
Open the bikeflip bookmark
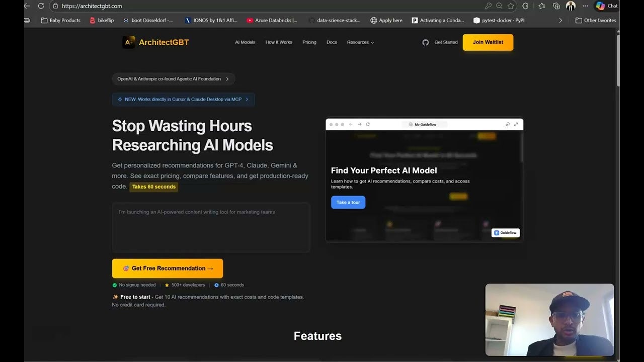point(102,20)
